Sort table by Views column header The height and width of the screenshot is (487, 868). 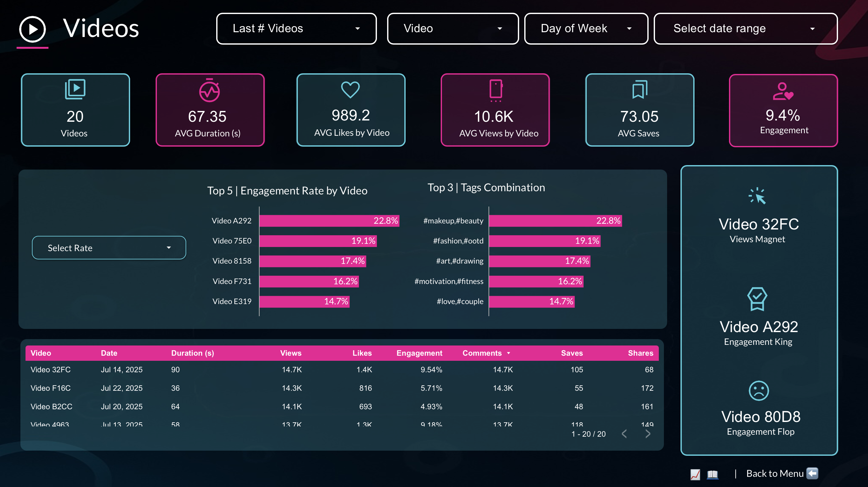[291, 353]
